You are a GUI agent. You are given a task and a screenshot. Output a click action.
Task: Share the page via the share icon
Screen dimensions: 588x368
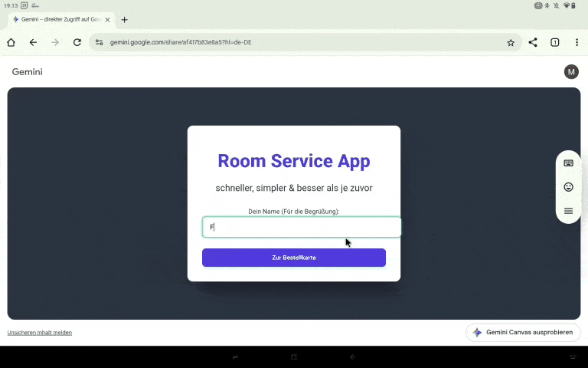[x=533, y=42]
